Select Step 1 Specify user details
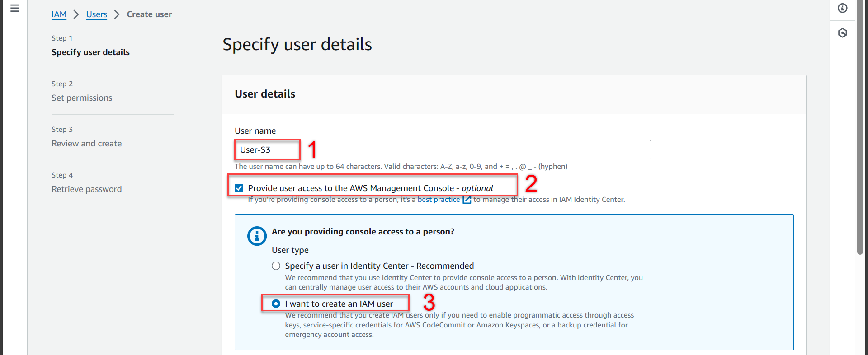 coord(90,52)
